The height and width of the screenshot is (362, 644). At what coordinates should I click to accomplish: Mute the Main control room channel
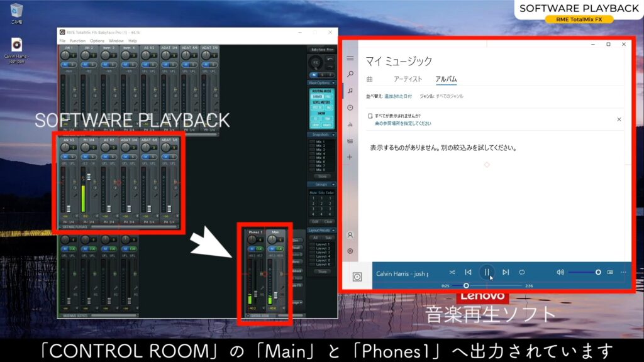pos(272,249)
